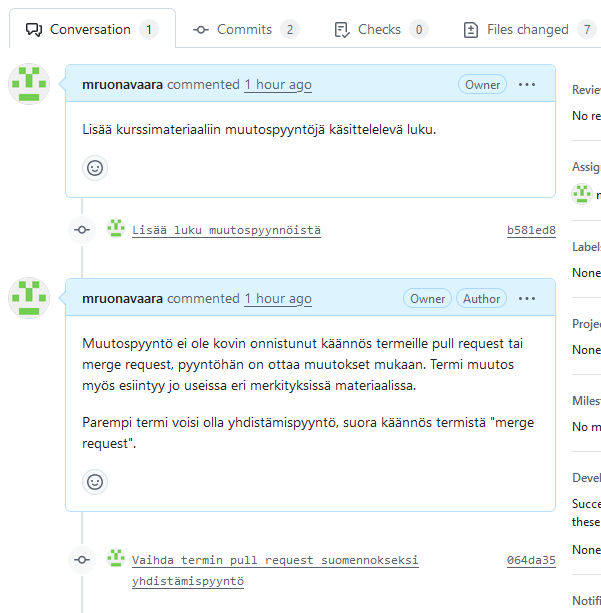The height and width of the screenshot is (613, 601).
Task: Open options menu on first comment
Action: click(x=527, y=85)
